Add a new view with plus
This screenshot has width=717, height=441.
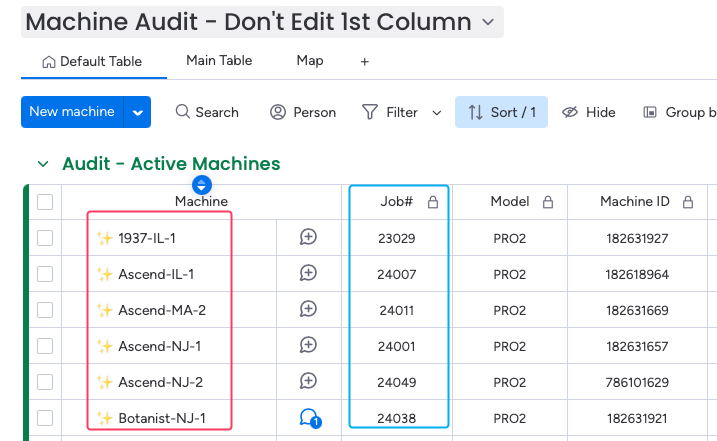[365, 61]
